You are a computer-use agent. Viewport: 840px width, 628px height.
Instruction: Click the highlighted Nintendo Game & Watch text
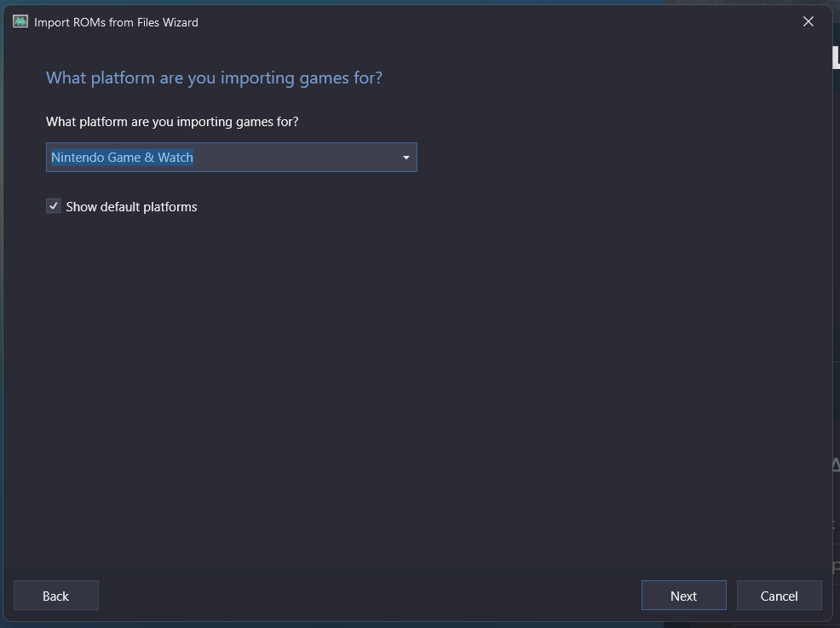click(122, 158)
